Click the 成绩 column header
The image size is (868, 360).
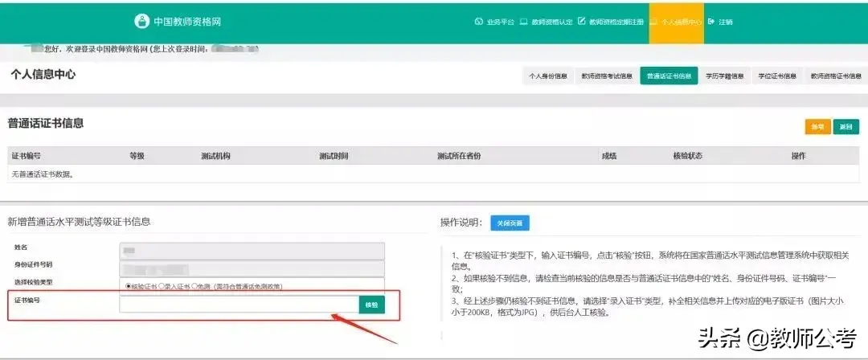[609, 156]
